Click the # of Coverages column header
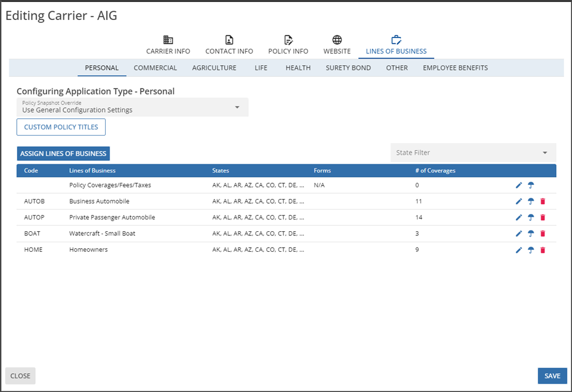 (435, 170)
